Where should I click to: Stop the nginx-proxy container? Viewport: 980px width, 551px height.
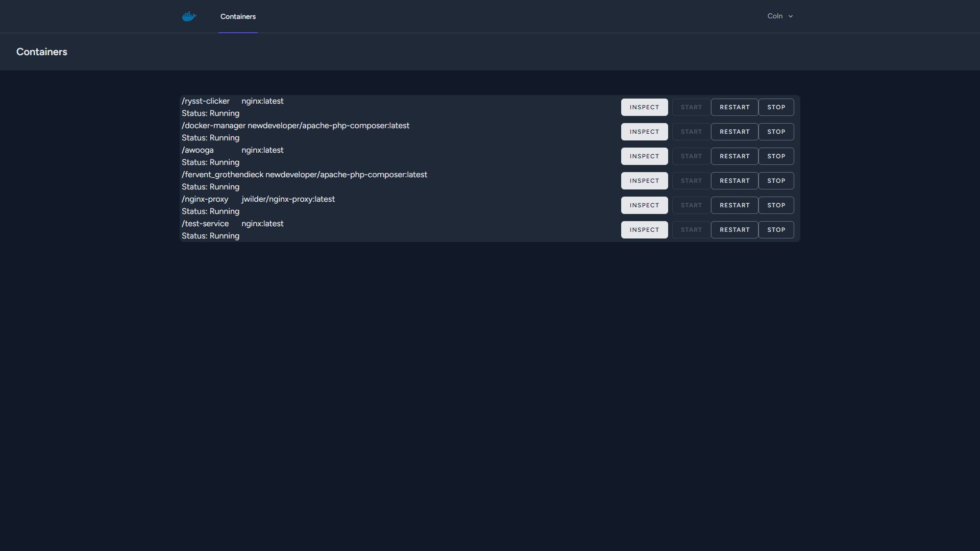[776, 205]
